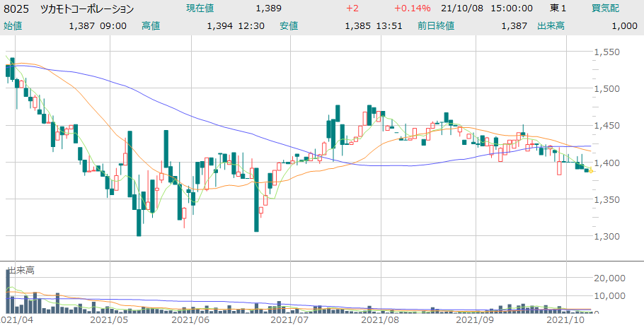Viewport: 644px width, 335px height.
Task: Click the +0.14% change percentage
Action: click(x=413, y=8)
